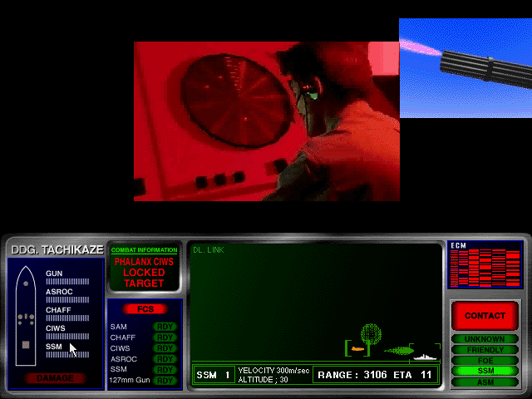
Task: Open the ECM red bar display
Action: pyautogui.click(x=485, y=264)
